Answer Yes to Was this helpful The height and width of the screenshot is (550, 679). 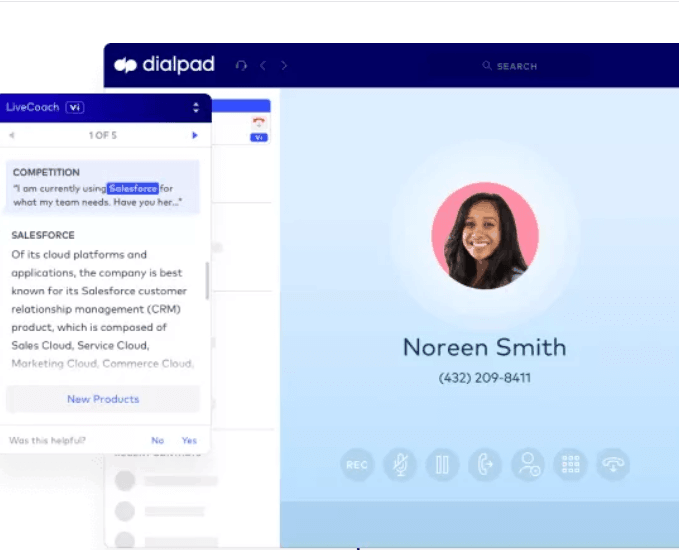[x=189, y=440]
